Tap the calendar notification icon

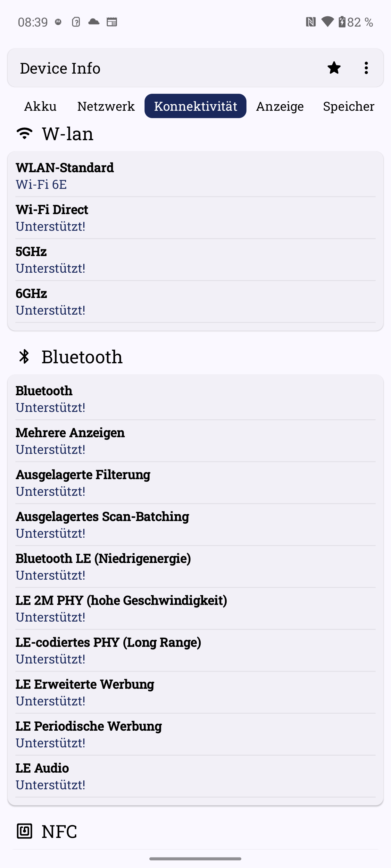click(112, 22)
